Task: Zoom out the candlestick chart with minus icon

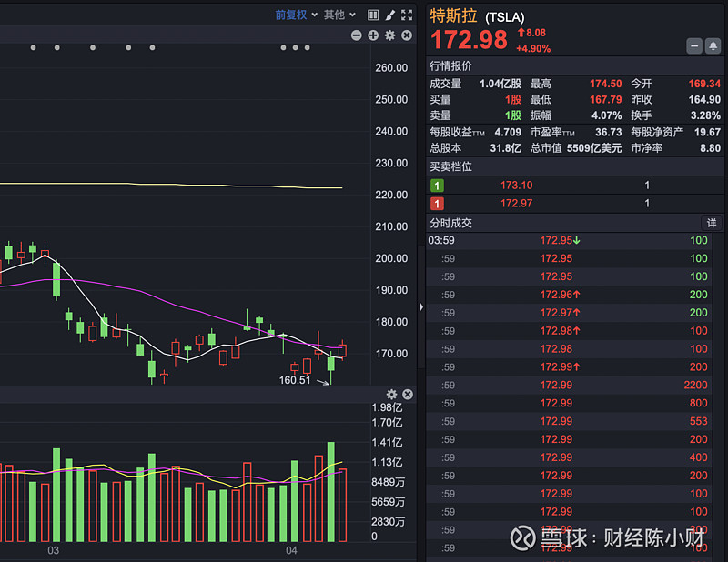Action: click(356, 35)
